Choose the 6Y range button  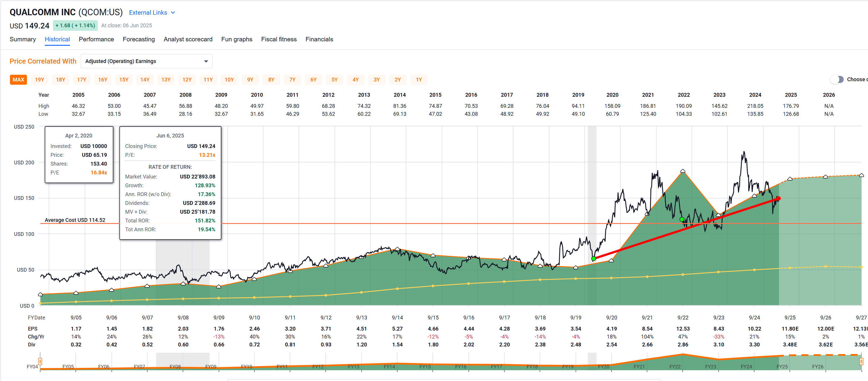[x=313, y=80]
